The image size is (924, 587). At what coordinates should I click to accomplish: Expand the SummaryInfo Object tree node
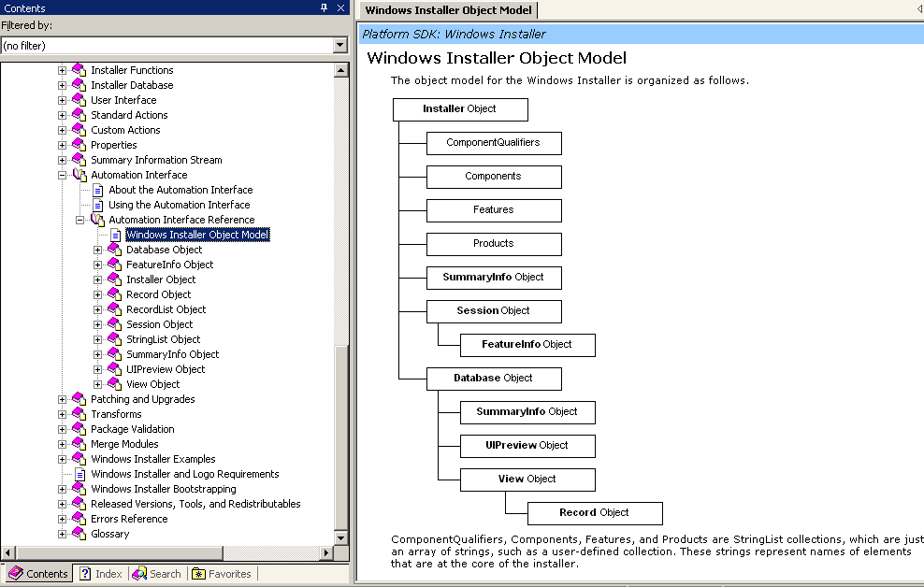pyautogui.click(x=98, y=354)
